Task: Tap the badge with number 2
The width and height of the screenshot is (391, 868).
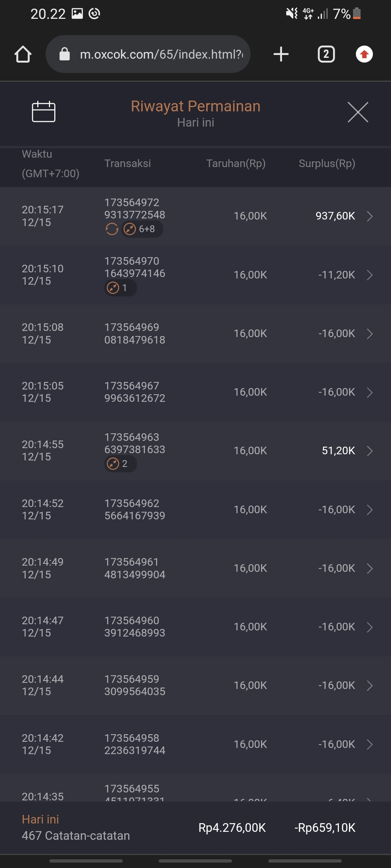Action: [x=120, y=464]
